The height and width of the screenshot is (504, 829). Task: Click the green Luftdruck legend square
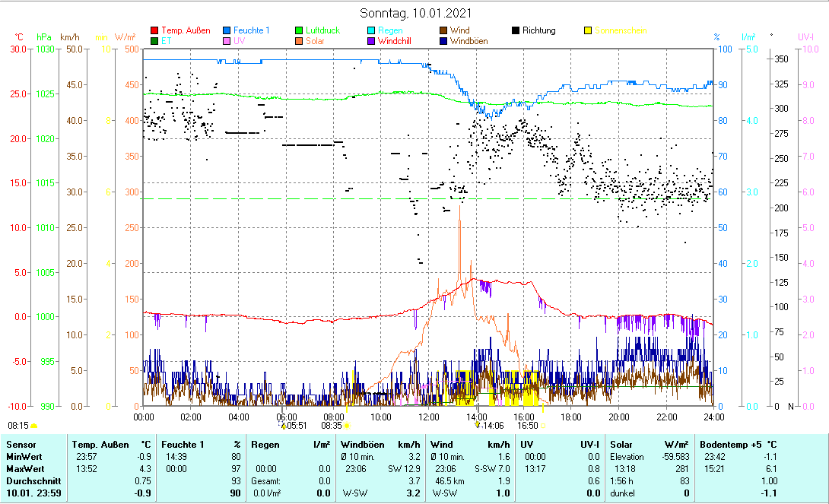click(299, 30)
